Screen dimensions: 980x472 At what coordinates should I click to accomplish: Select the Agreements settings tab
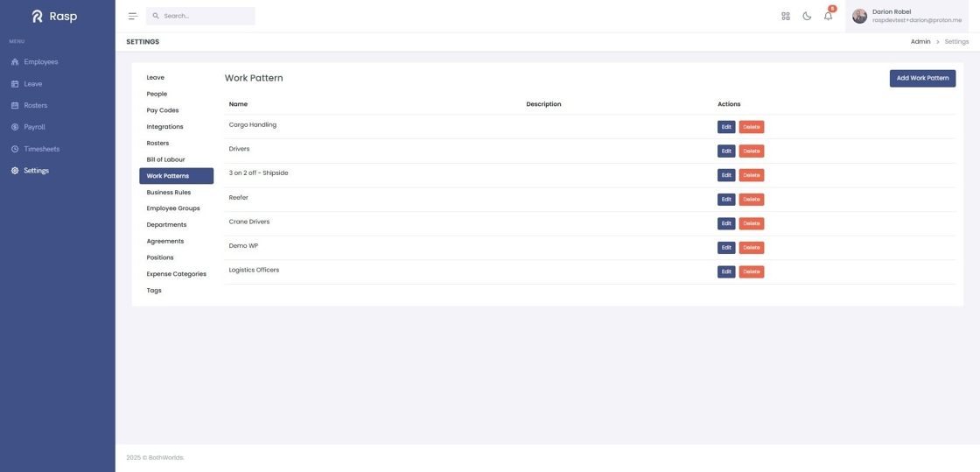pyautogui.click(x=176, y=242)
